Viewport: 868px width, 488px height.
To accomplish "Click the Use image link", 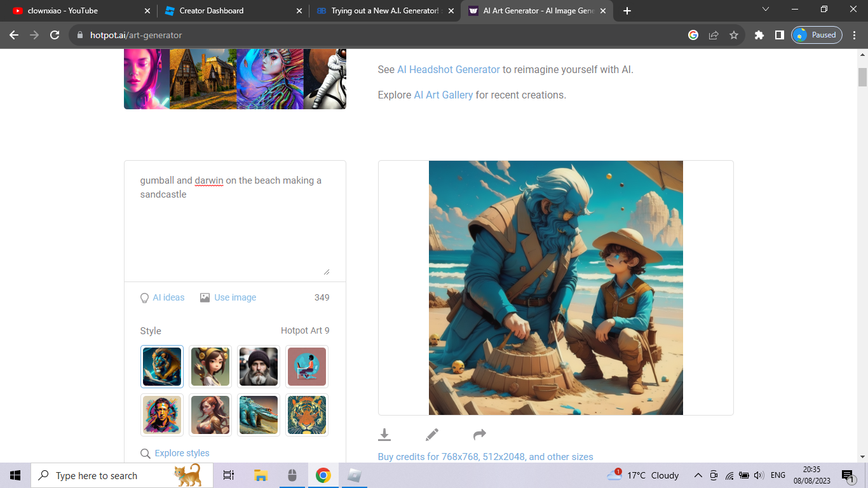I will point(235,297).
